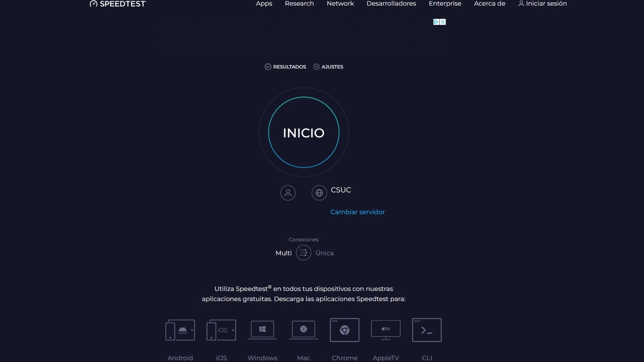Viewport: 644px width, 362px height.
Task: Toggle the Conexiones switch
Action: [x=304, y=253]
